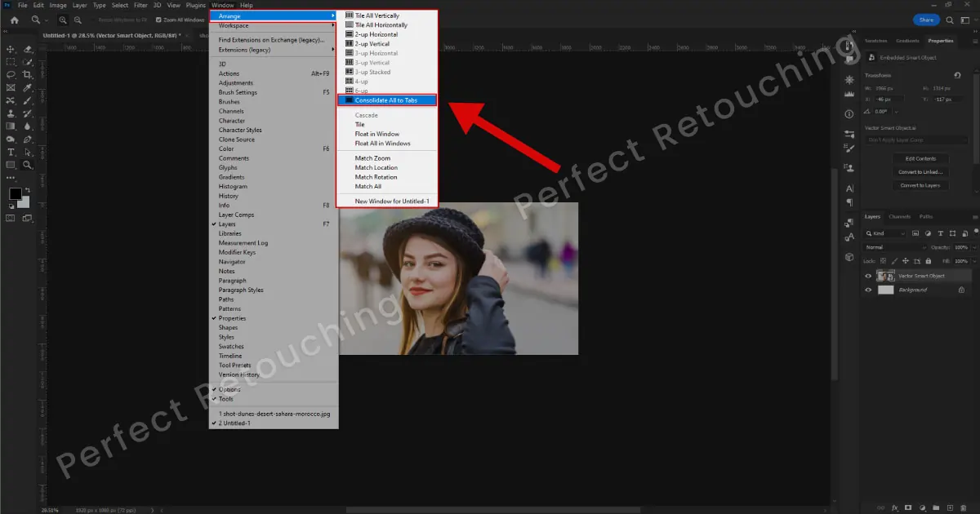Image resolution: width=980 pixels, height=514 pixels.
Task: Toggle visibility of Vector Smart Object layer
Action: (868, 276)
